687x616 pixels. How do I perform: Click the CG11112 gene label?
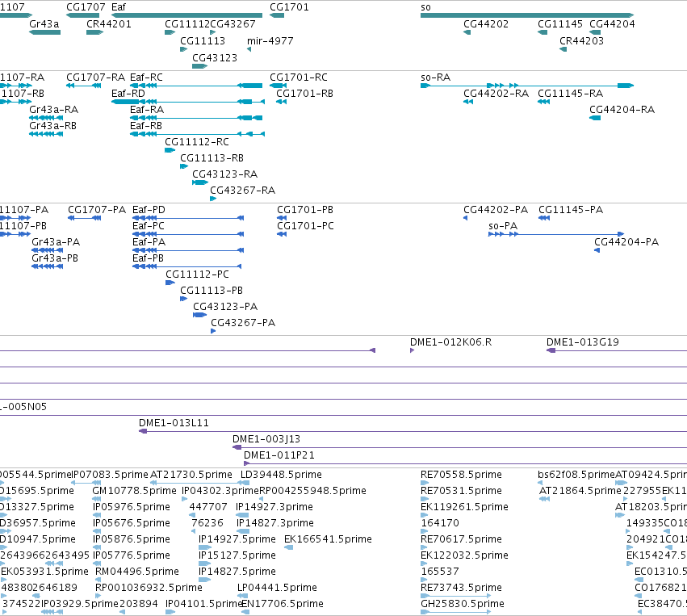187,23
